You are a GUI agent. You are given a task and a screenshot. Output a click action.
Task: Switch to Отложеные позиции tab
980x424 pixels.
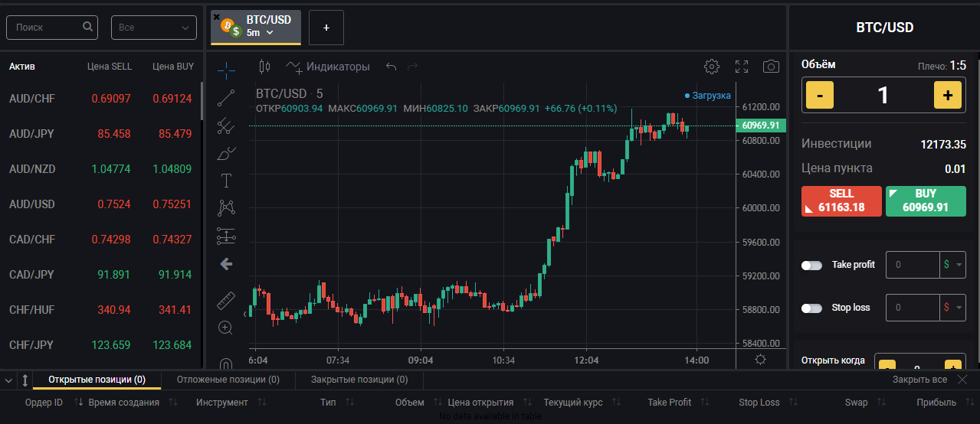tap(228, 380)
